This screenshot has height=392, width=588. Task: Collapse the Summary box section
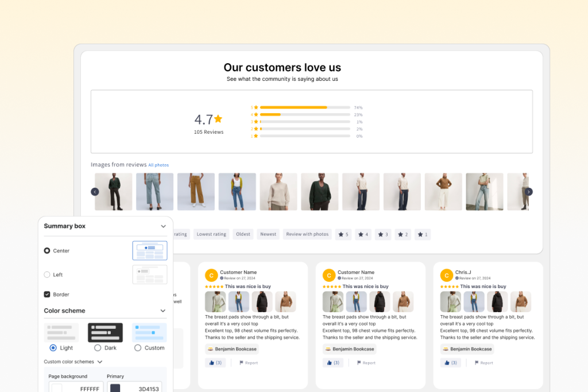coord(163,226)
